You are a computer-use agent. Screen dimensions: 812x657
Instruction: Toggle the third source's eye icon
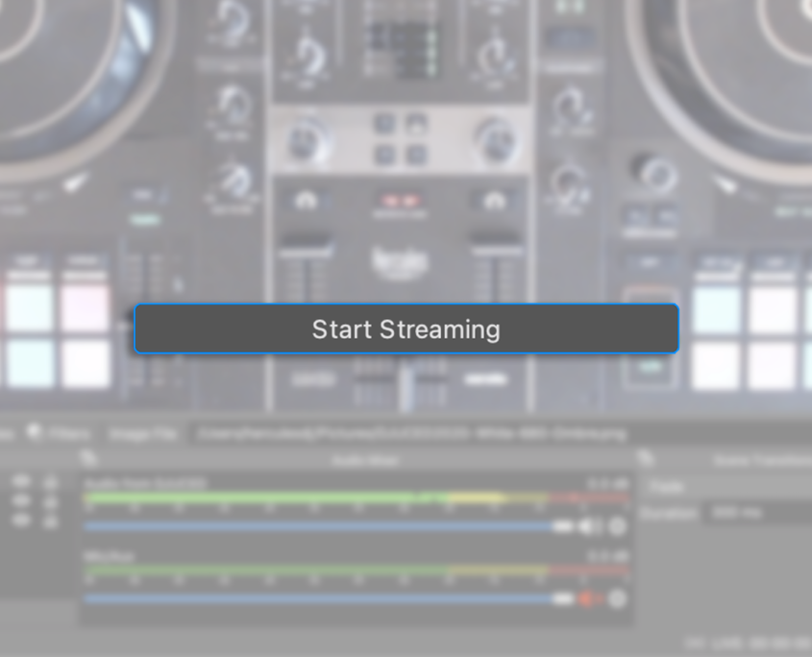(x=21, y=521)
